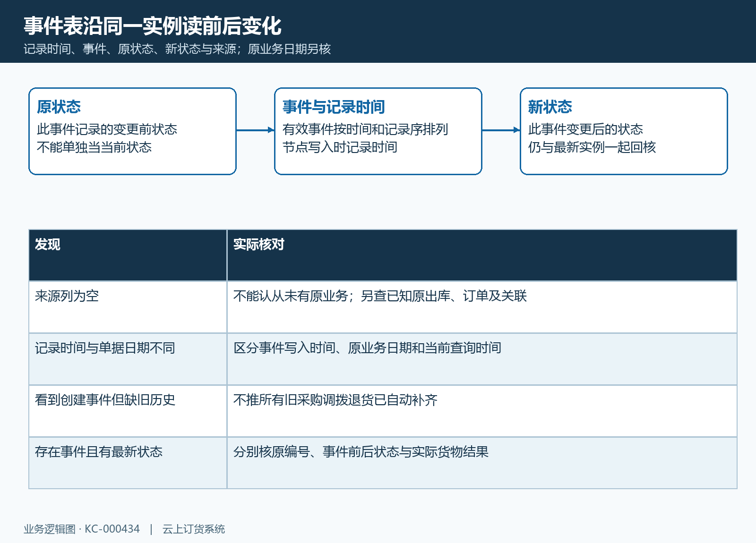This screenshot has height=543, width=756.
Task: Click the 原状态 card heading
Action: click(x=59, y=107)
